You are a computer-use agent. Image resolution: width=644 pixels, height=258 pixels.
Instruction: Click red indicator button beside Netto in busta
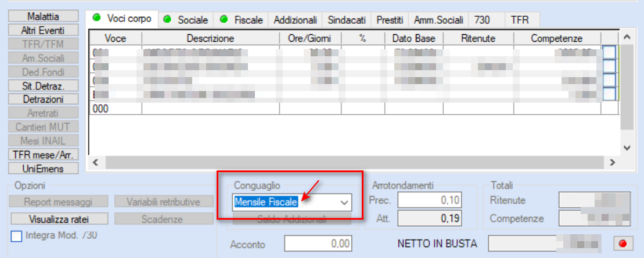624,244
